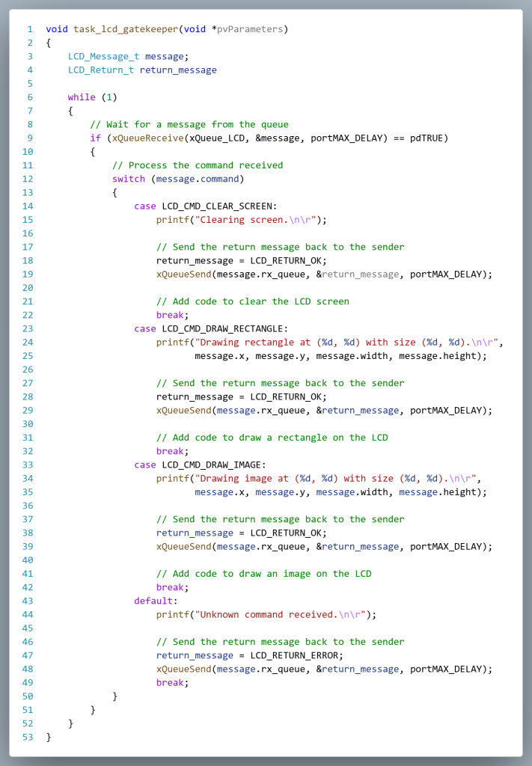Viewport: 532px width, 766px height.
Task: Click the LCD_Message_t type declaration
Action: click(103, 56)
